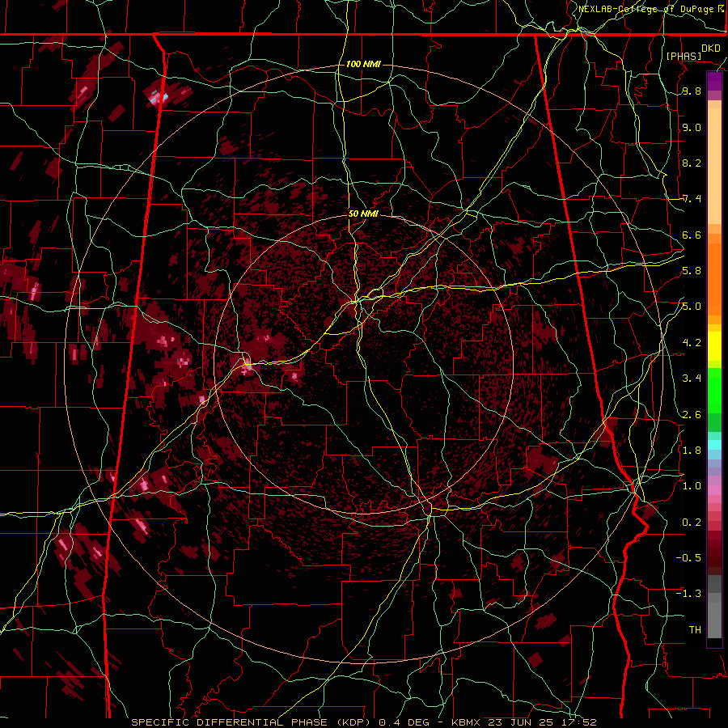Select the 6.6 value on the legend

point(692,235)
